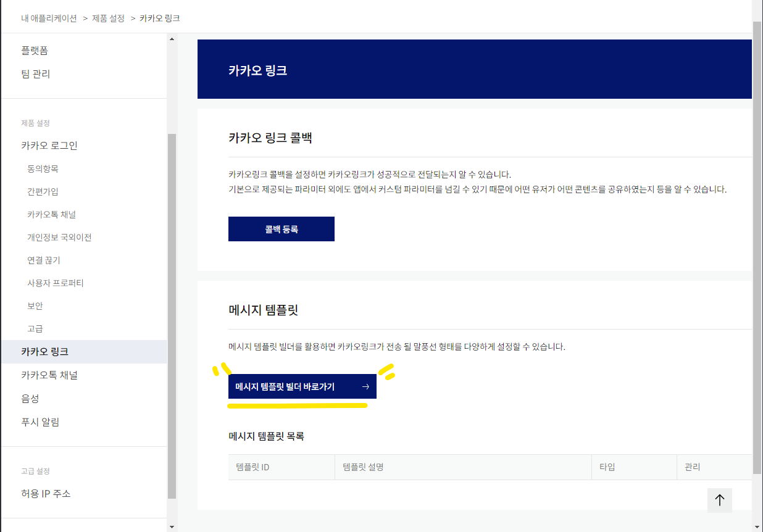Select 카카오 로그인 sidebar menu
This screenshot has width=763, height=532.
49,146
